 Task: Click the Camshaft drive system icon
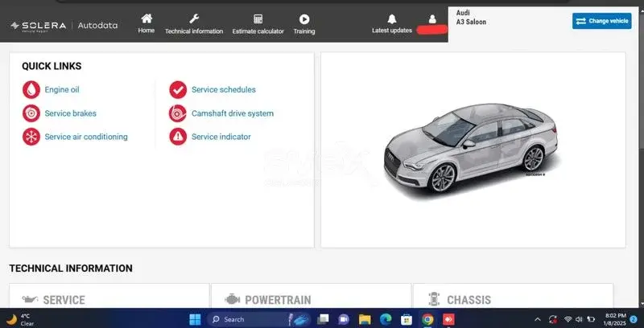click(178, 113)
